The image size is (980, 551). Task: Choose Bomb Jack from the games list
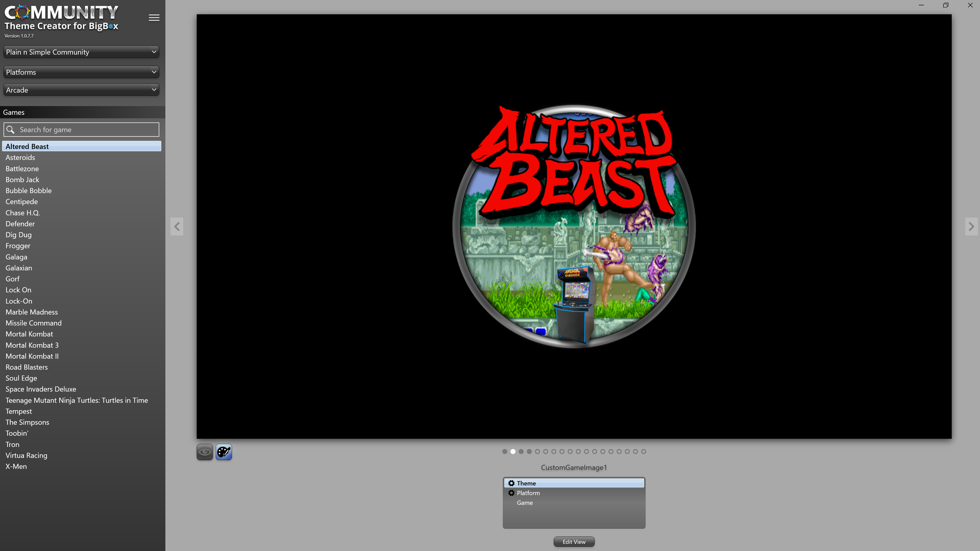pyautogui.click(x=81, y=180)
